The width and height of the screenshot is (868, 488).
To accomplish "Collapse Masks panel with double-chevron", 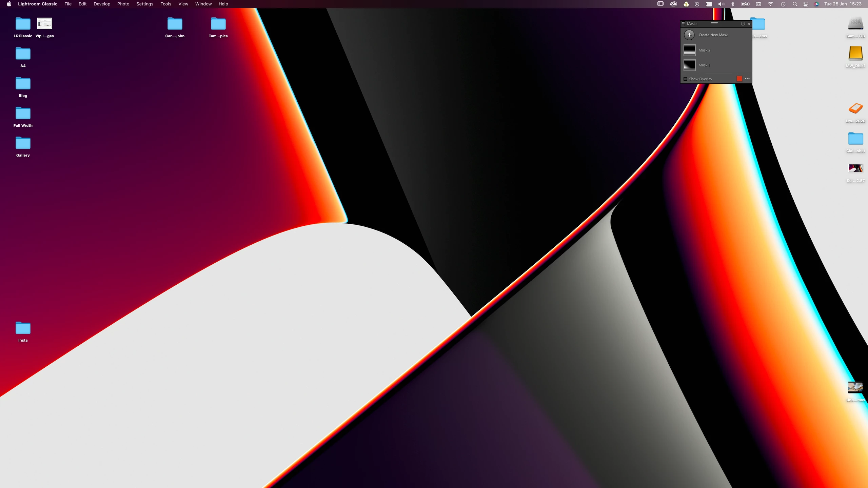I will tap(749, 24).
